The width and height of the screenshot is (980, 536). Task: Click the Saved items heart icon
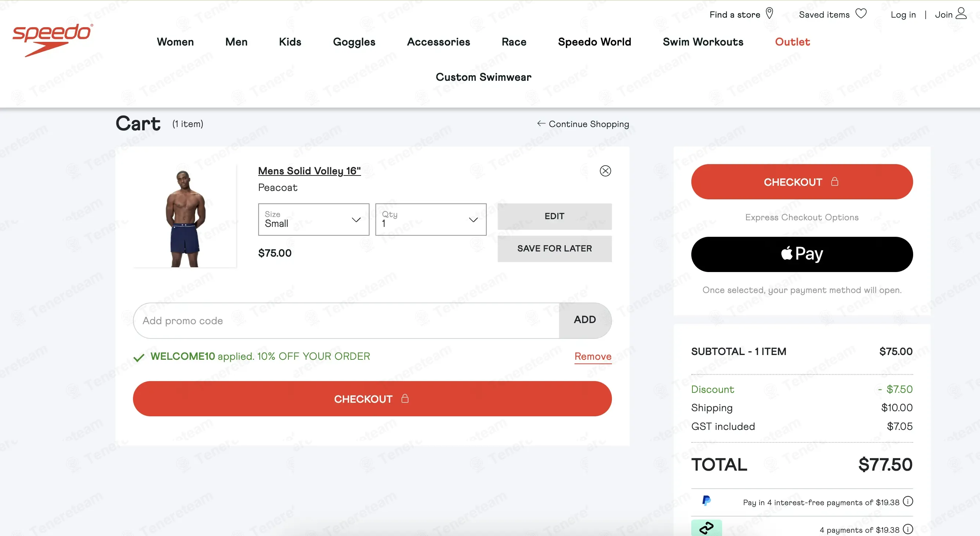click(x=861, y=14)
